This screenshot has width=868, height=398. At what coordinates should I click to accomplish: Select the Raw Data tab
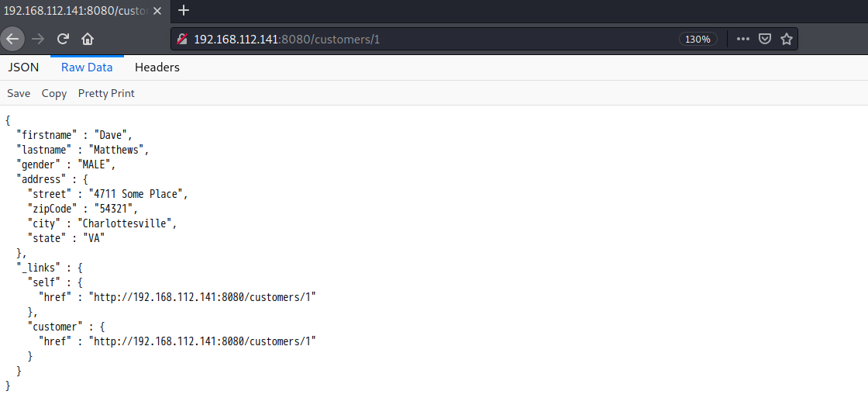pos(87,67)
